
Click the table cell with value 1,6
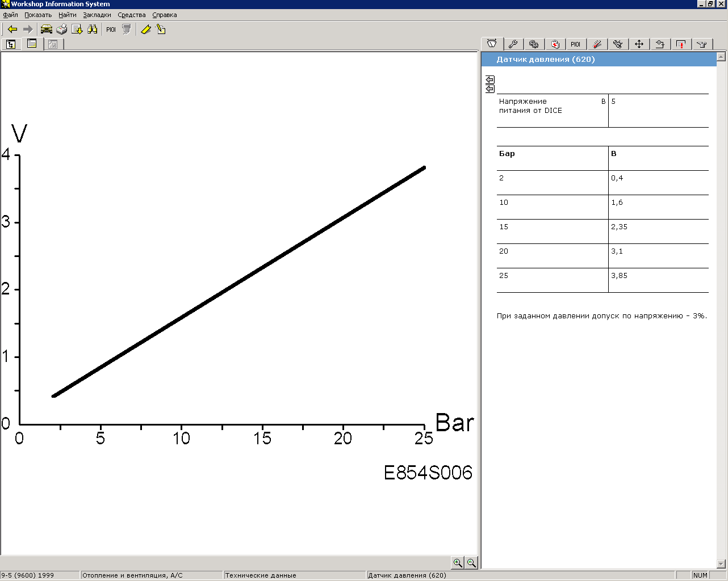click(658, 207)
